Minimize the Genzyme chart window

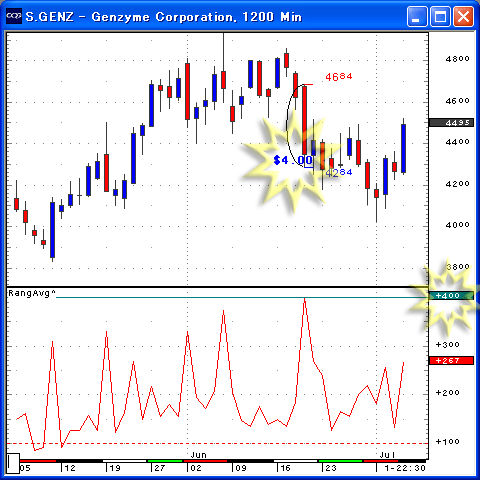click(416, 16)
